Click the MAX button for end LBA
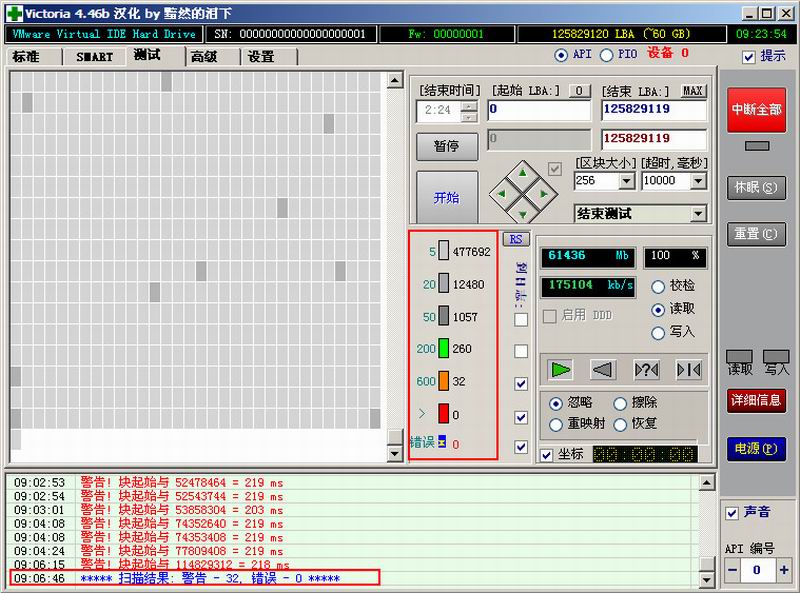 (693, 91)
